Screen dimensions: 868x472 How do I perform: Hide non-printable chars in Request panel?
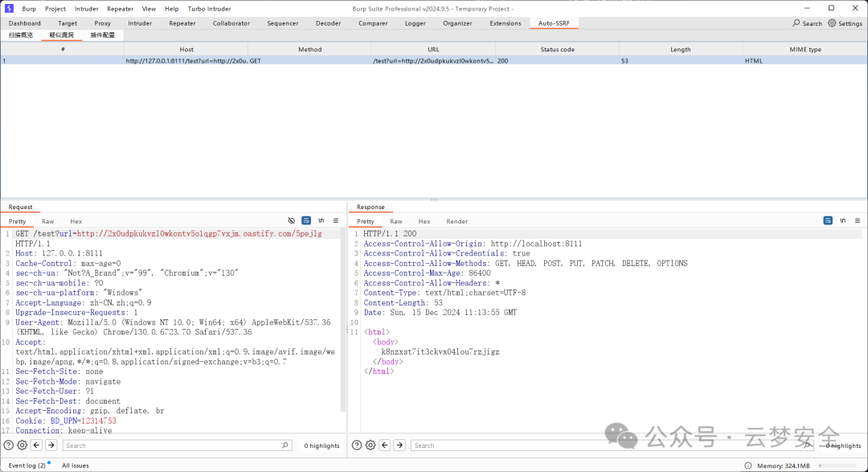[291, 220]
